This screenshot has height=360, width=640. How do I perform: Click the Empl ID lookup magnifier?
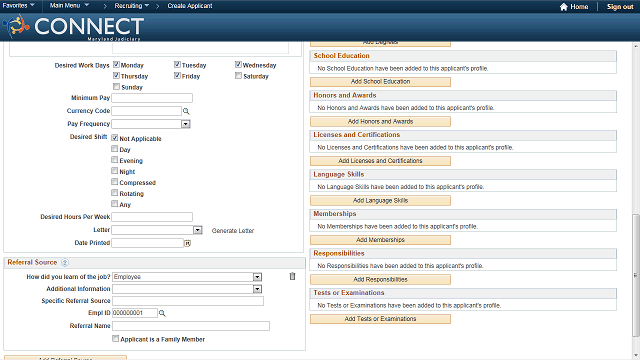coord(162,313)
